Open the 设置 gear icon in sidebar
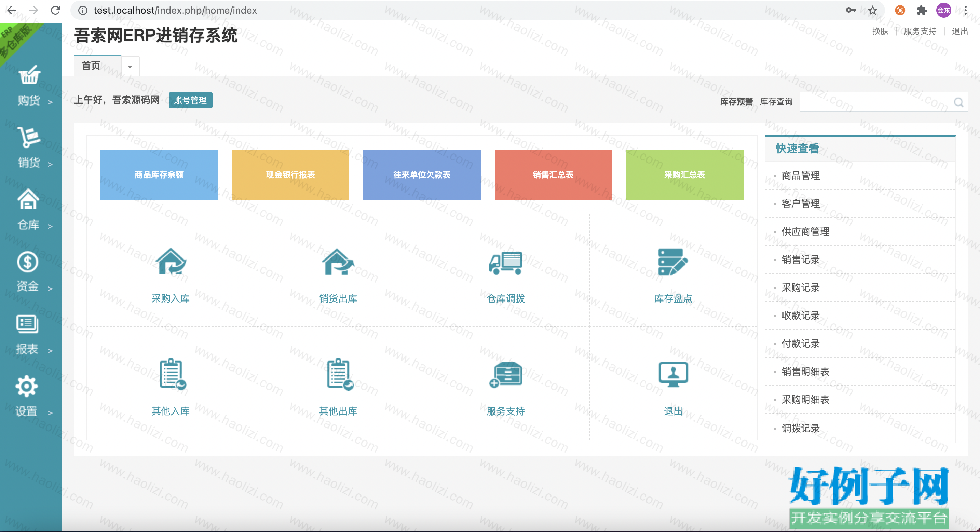Image resolution: width=980 pixels, height=532 pixels. [x=27, y=386]
